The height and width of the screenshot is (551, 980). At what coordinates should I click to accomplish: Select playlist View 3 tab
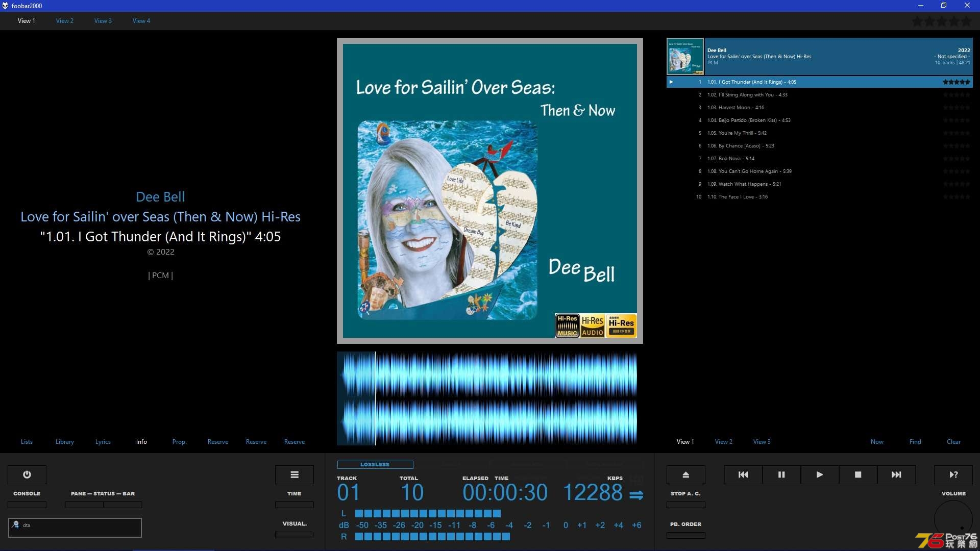tap(762, 442)
